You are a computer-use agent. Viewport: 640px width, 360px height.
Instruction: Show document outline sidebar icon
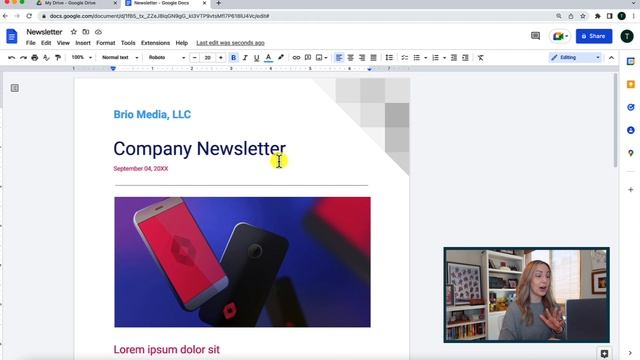click(15, 88)
